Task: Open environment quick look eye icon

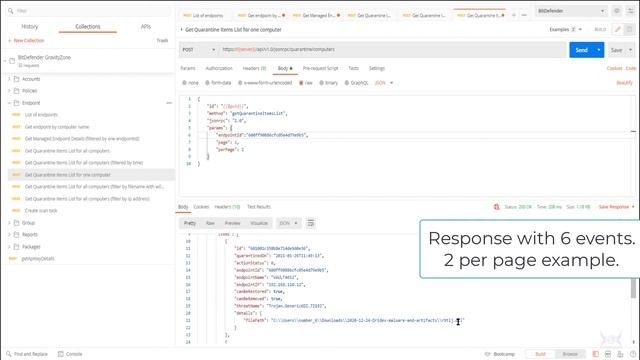Action: pyautogui.click(x=617, y=11)
